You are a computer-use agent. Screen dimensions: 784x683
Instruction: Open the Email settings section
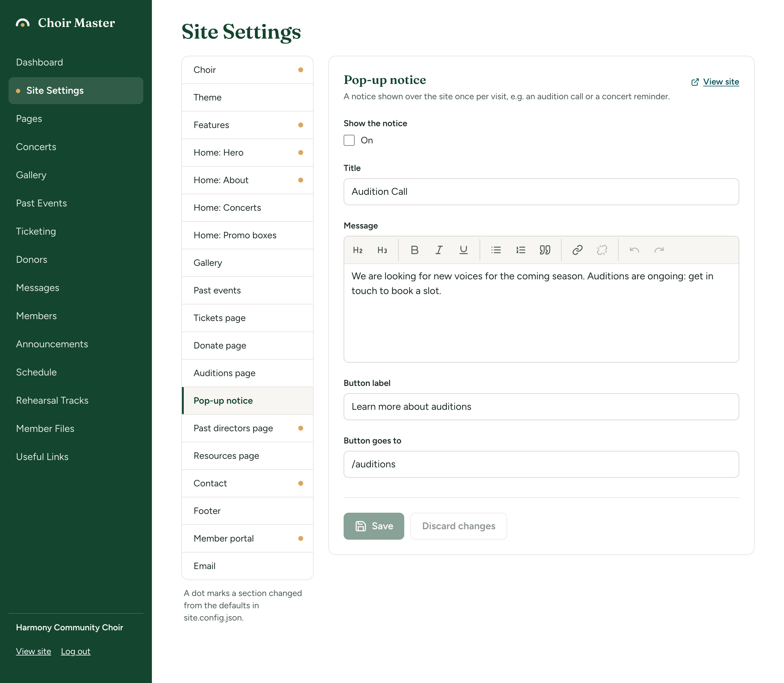247,566
